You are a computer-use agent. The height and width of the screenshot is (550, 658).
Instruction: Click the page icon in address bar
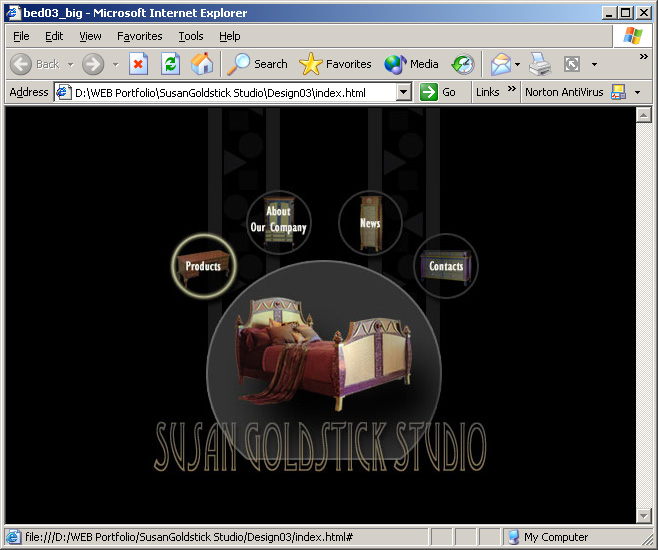tap(63, 92)
